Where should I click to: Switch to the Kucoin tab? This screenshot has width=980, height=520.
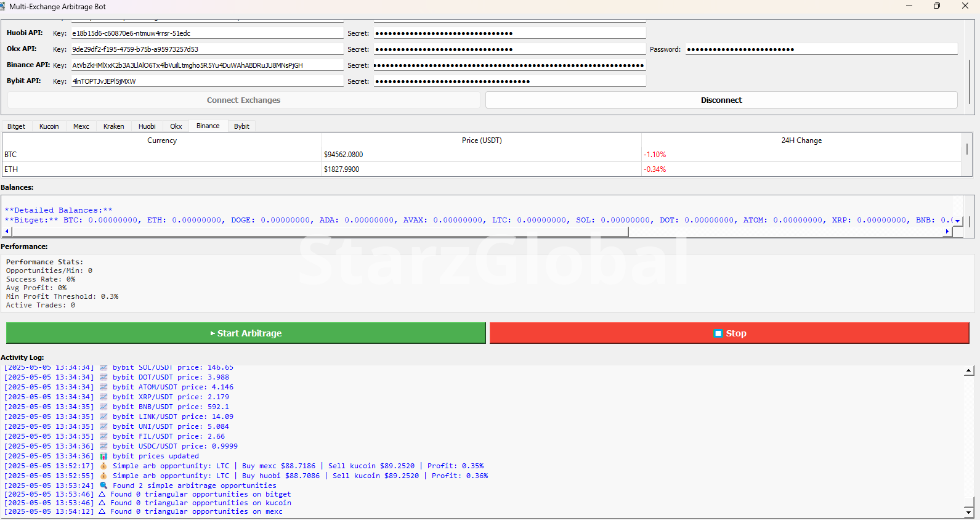click(49, 126)
